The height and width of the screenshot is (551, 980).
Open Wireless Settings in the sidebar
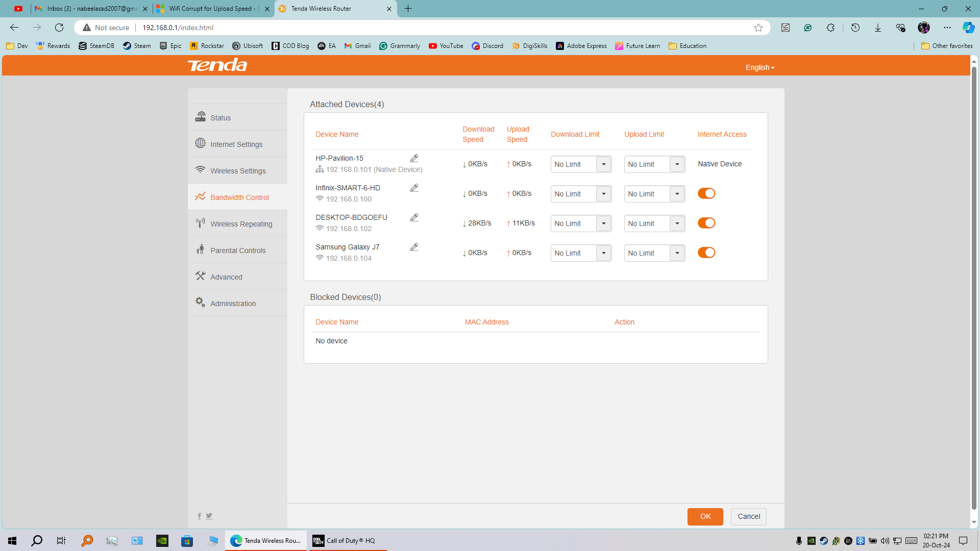[x=238, y=171]
